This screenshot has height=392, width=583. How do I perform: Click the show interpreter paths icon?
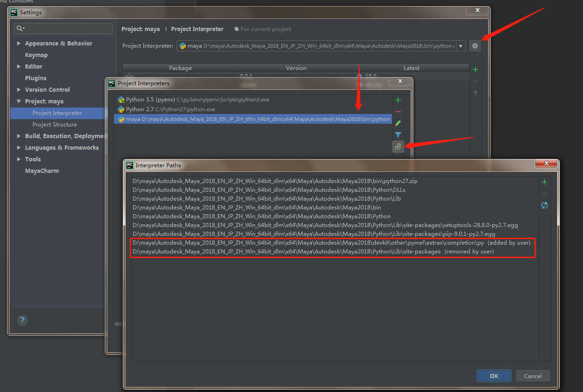point(398,146)
